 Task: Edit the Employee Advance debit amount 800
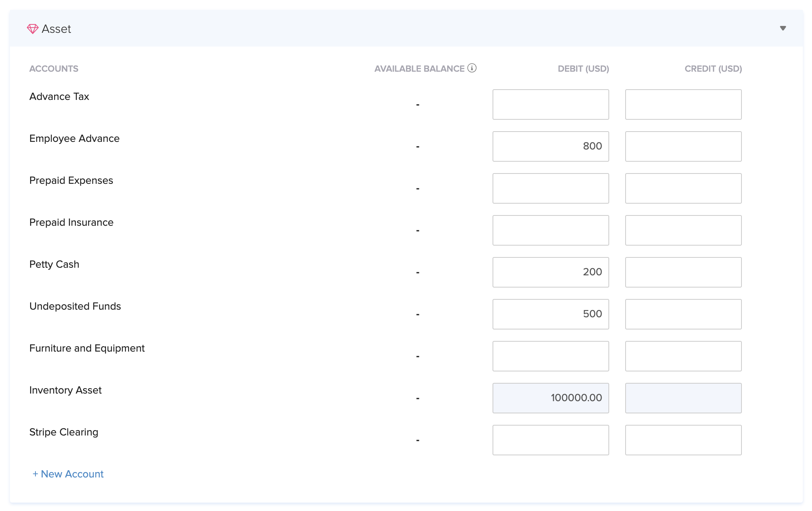coord(550,146)
